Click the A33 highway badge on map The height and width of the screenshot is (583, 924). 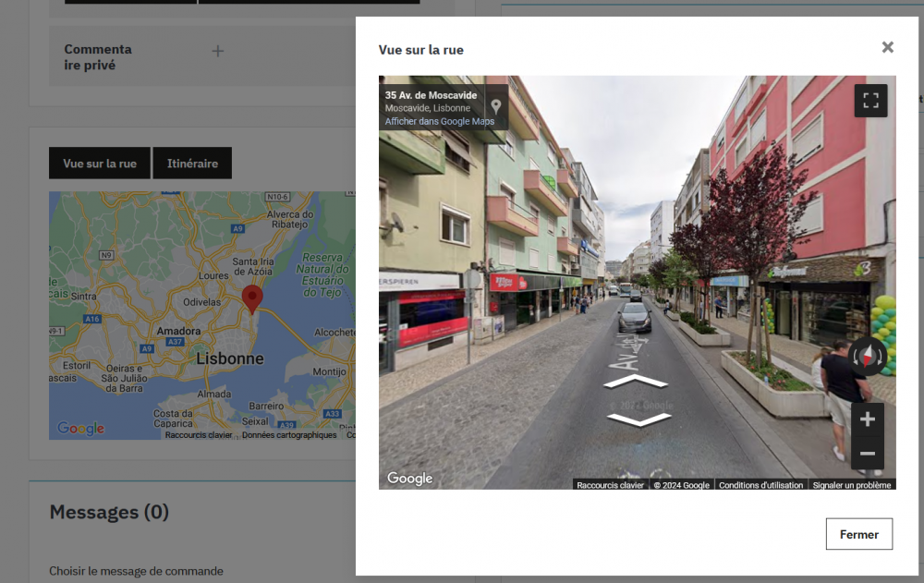(333, 414)
